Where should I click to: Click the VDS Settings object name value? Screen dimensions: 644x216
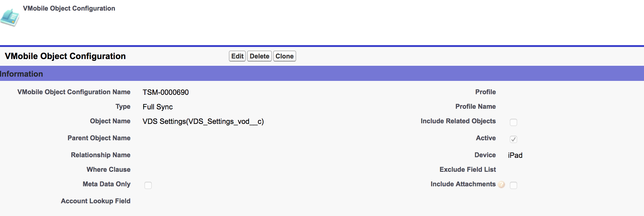click(203, 121)
